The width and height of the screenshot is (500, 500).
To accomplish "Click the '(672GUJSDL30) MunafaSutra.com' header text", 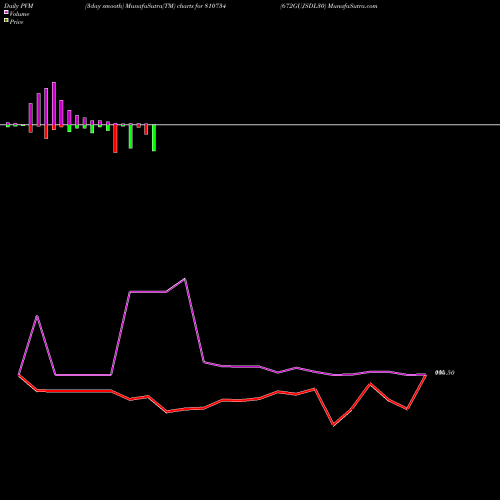I will tap(329, 6).
